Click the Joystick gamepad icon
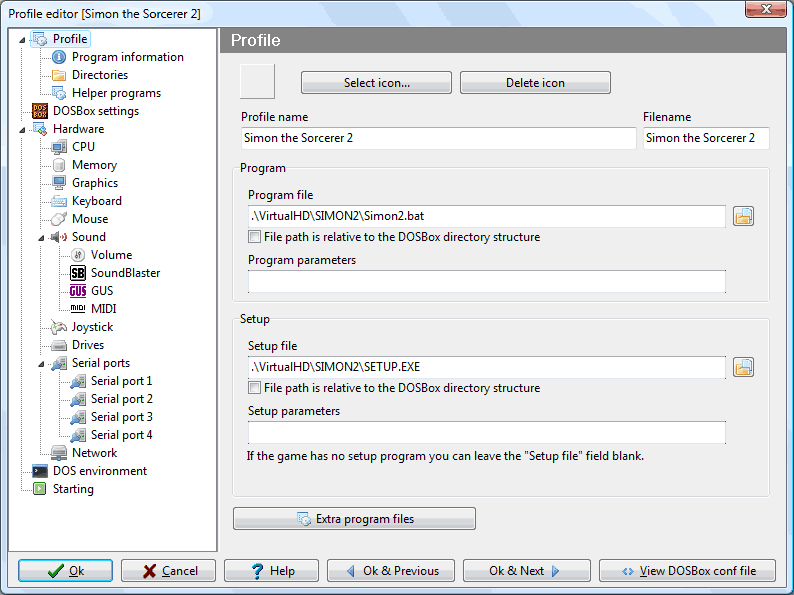The height and width of the screenshot is (595, 794). coord(59,327)
